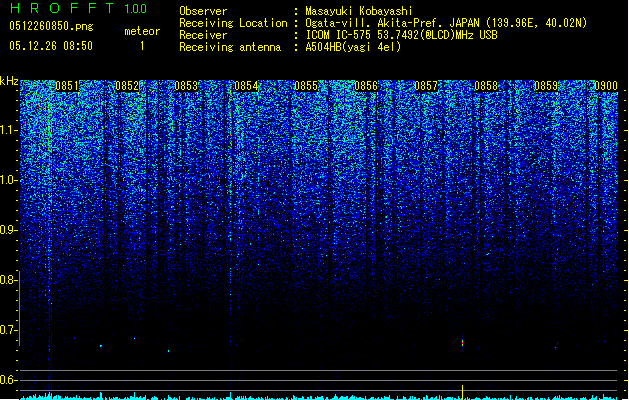Click observer name Masayuki Kobayashi
Screen dimensions: 629x400
pos(359,11)
